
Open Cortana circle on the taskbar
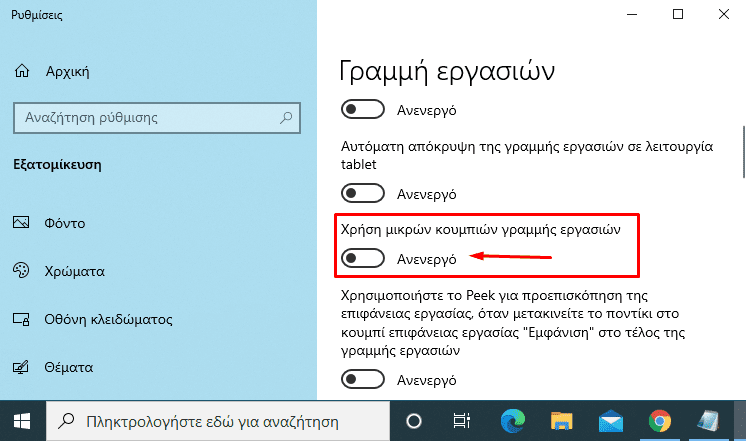414,421
